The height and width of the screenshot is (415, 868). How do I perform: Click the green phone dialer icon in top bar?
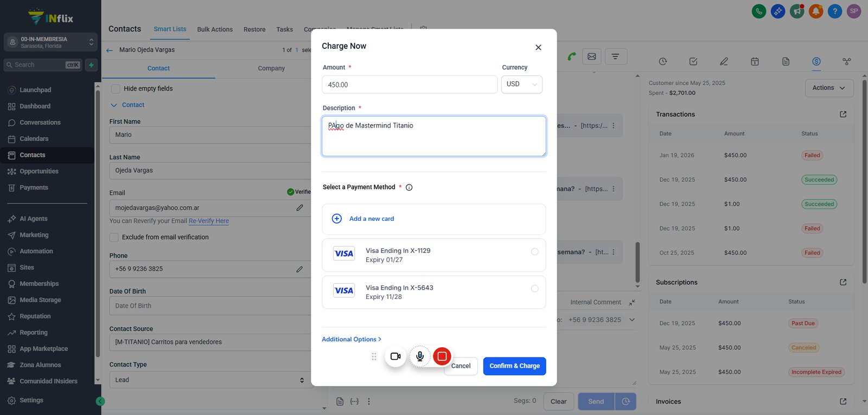click(759, 11)
